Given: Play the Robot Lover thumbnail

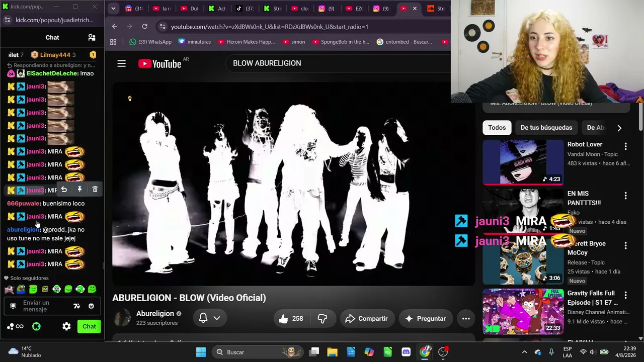Looking at the screenshot, I should (x=523, y=162).
